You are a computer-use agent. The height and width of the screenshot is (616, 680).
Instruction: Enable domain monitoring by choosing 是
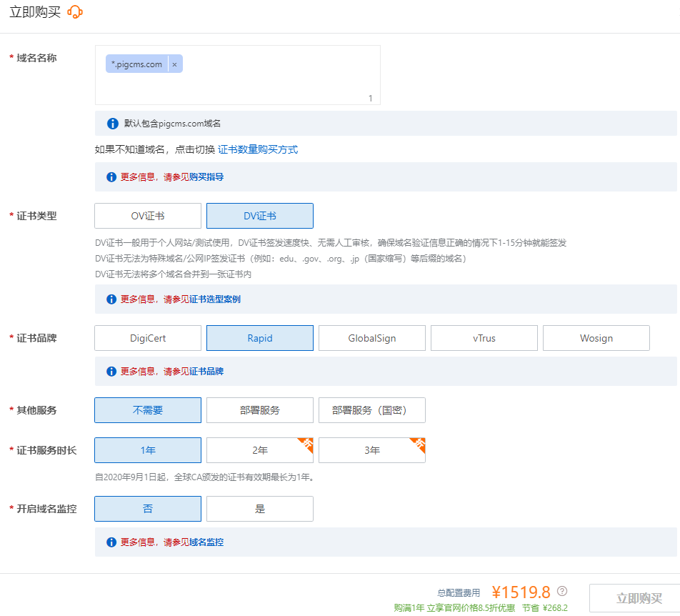pos(259,509)
